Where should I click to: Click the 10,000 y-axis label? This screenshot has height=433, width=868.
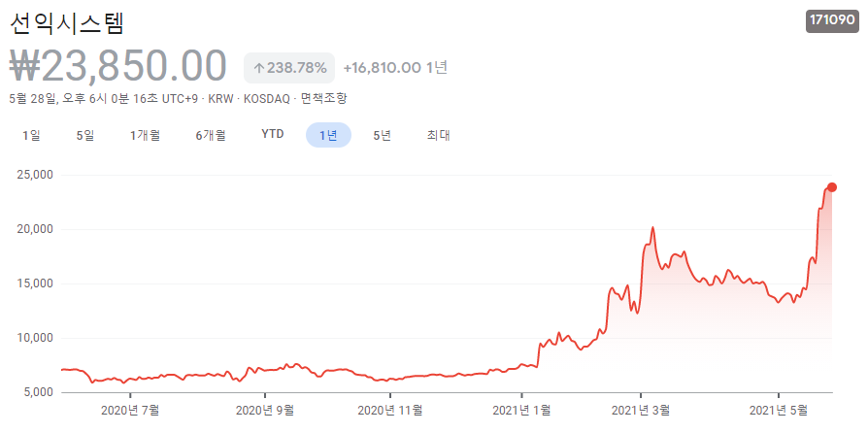coord(35,338)
